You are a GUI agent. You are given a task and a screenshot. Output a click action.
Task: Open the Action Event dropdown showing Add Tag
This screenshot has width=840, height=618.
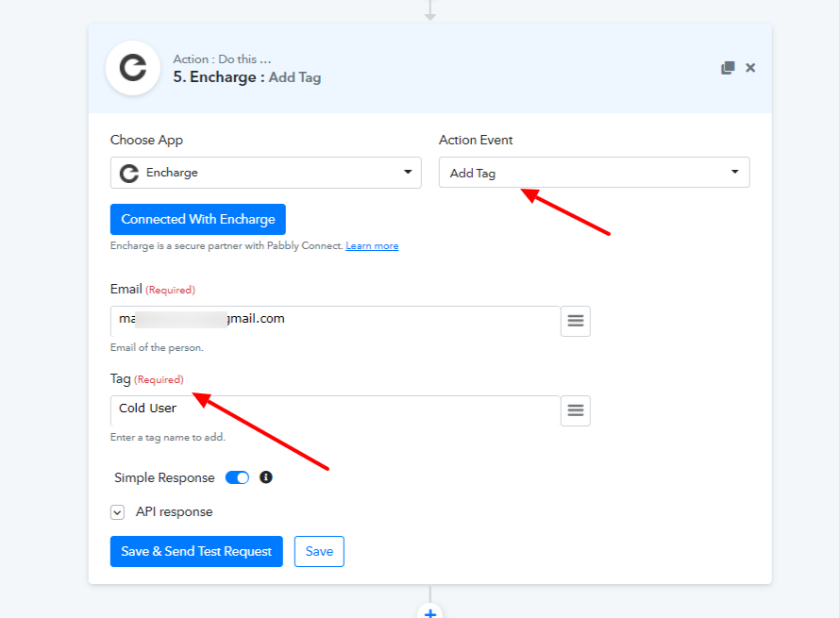594,173
